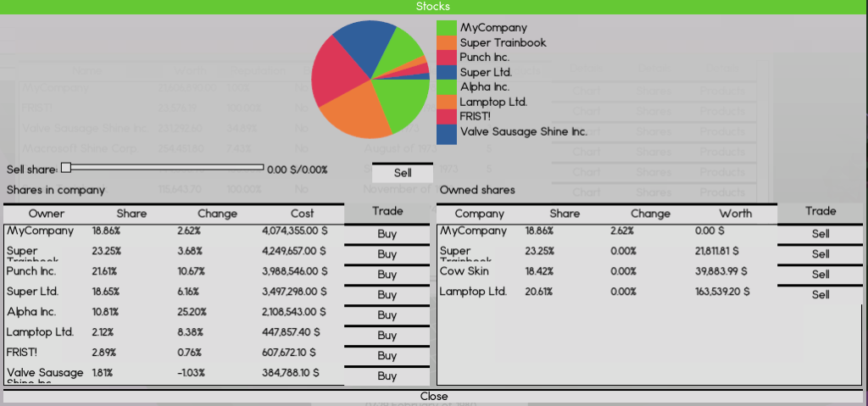
Task: Select Cow Skin in owned shares
Action: tap(464, 271)
